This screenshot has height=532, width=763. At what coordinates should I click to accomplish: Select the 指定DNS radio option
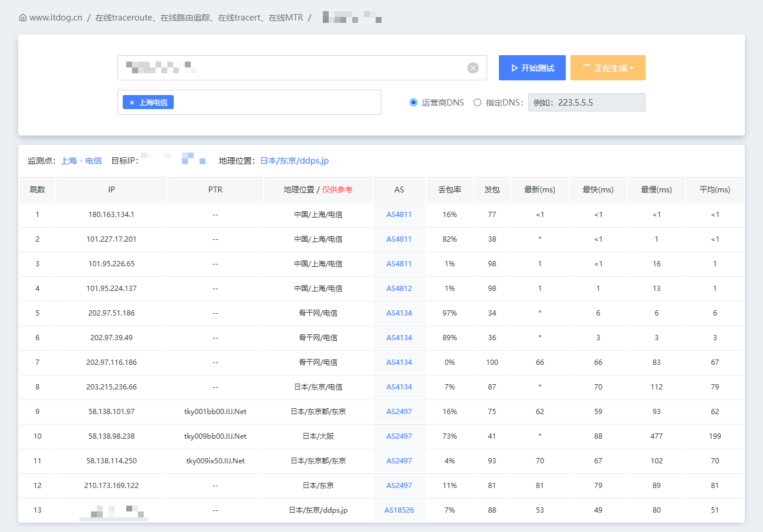(x=477, y=103)
